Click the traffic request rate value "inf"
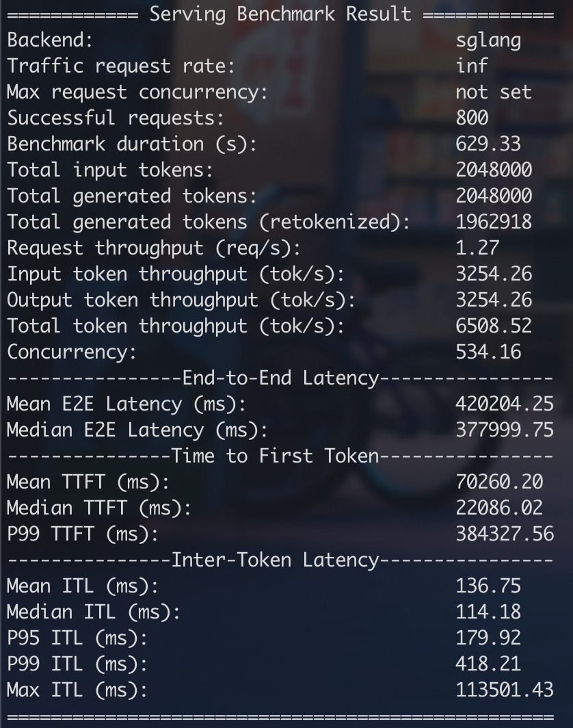This screenshot has width=573, height=728. 472,66
